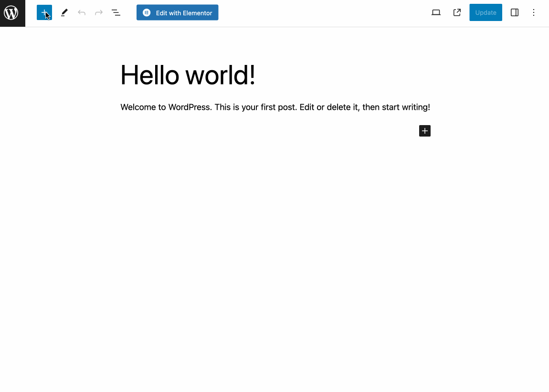Select the Tools pencil icon
The height and width of the screenshot is (392, 549).
point(64,13)
